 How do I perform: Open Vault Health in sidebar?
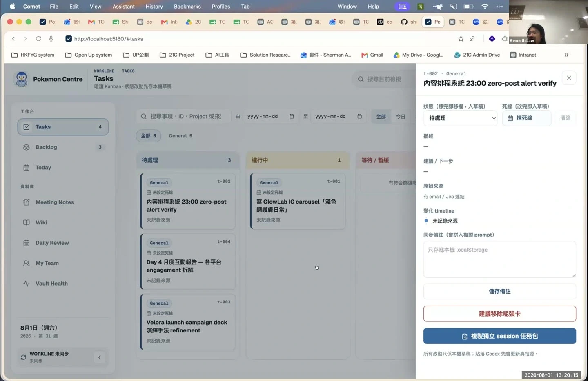63,284
